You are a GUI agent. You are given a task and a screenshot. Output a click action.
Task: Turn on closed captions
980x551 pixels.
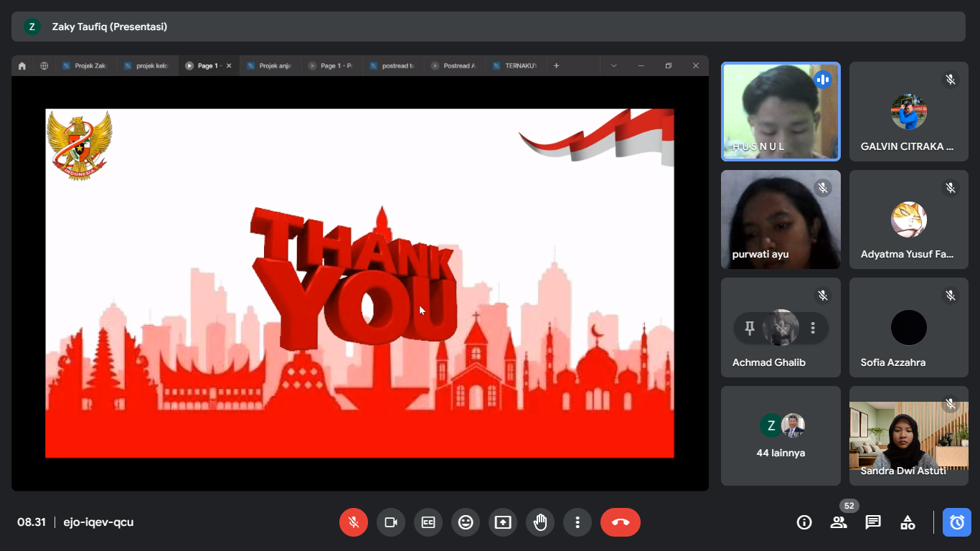[428, 522]
